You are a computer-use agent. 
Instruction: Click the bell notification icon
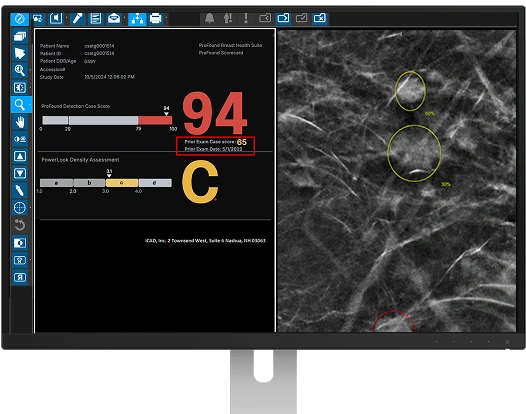pyautogui.click(x=210, y=18)
